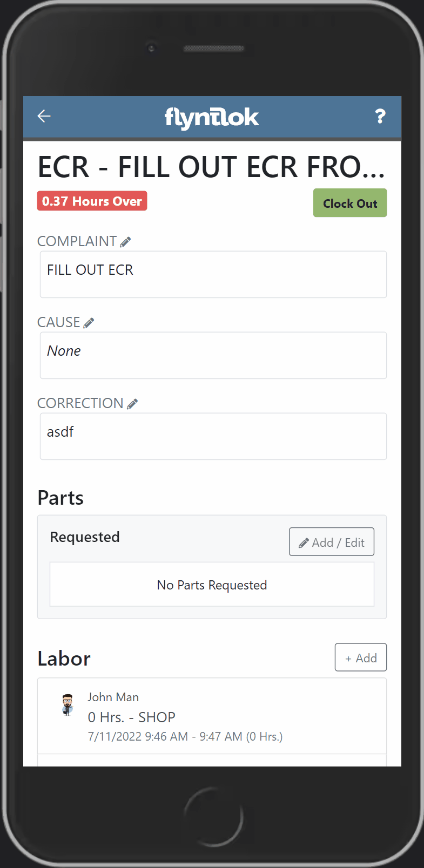
Task: Open the Parts Add / Edit dialog
Action: tap(331, 541)
